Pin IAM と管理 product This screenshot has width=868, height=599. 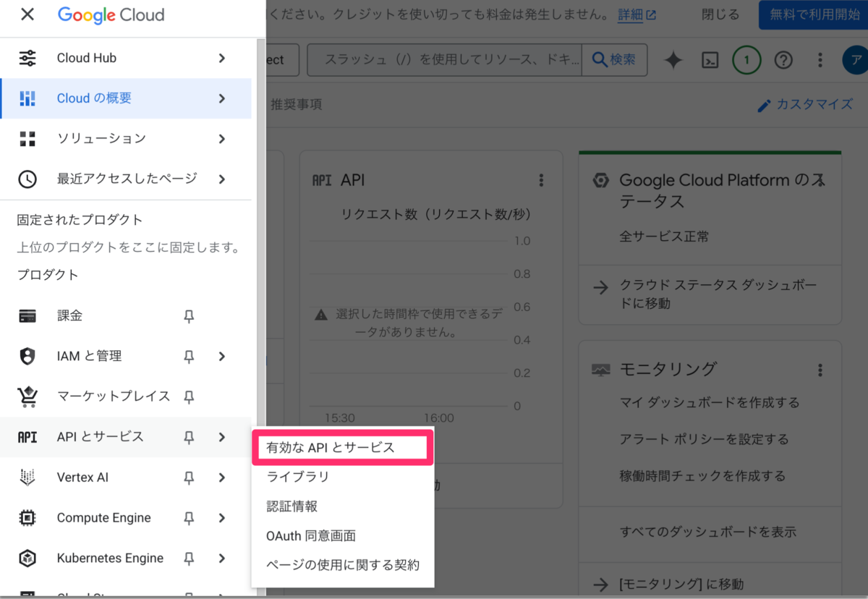point(189,357)
